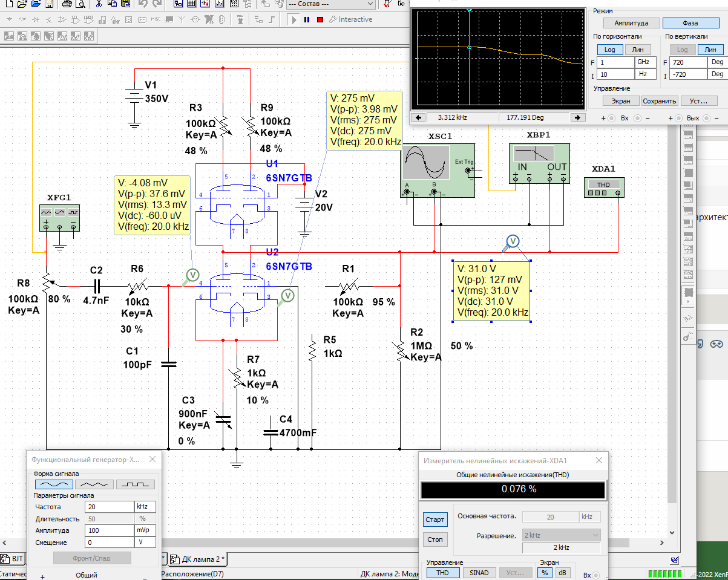Switch Bode plotter to Амплитуда mode
The width and height of the screenshot is (728, 580).
pyautogui.click(x=631, y=23)
